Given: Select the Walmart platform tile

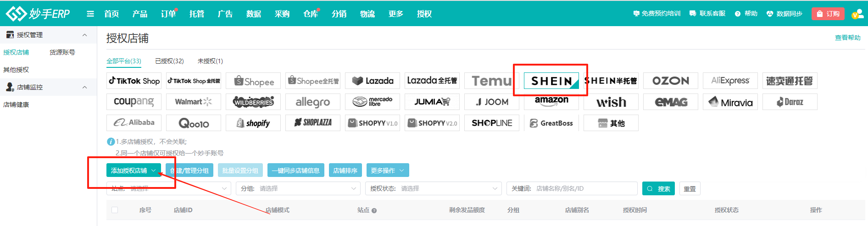Looking at the screenshot, I should tap(194, 102).
